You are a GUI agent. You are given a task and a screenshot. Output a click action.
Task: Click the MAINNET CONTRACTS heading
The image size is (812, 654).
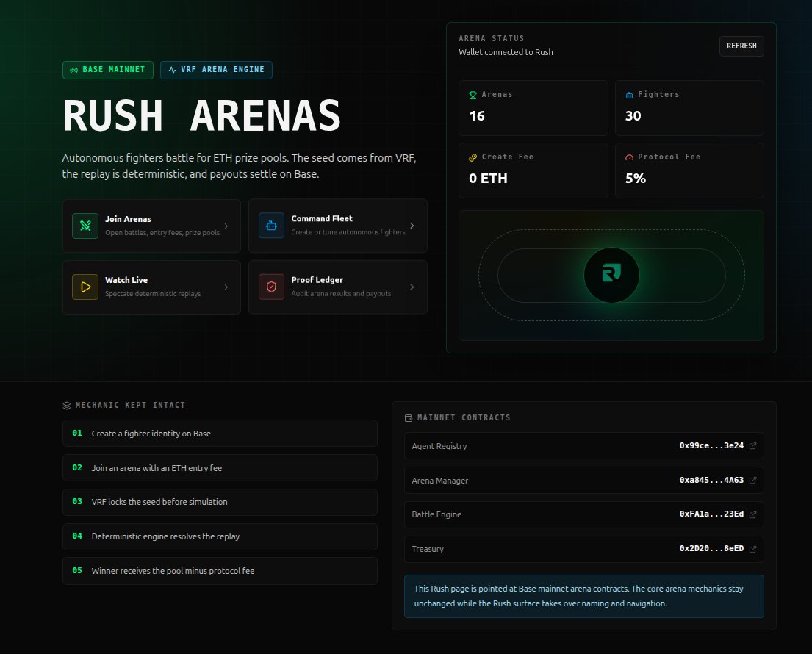click(464, 417)
